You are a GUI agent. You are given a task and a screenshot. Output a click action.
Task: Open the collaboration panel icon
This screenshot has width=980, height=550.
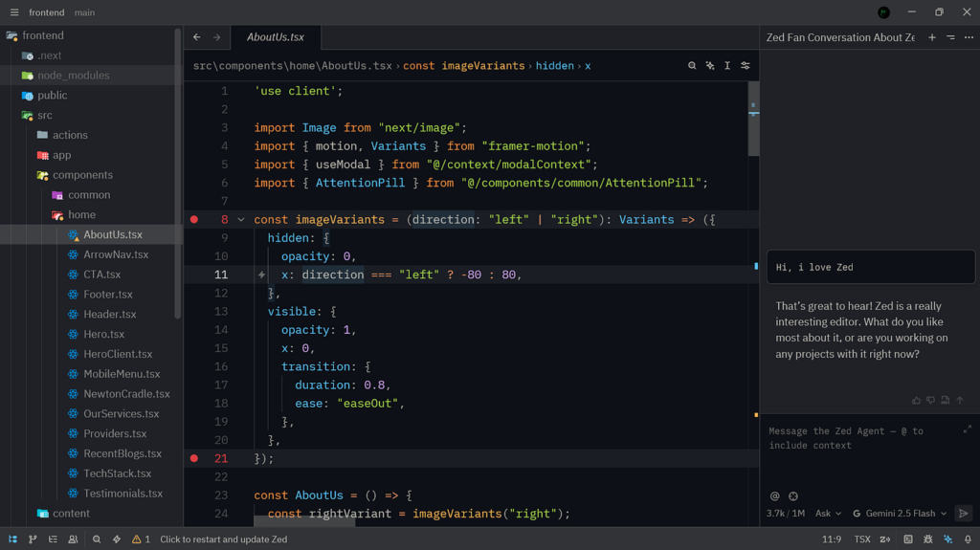[73, 539]
